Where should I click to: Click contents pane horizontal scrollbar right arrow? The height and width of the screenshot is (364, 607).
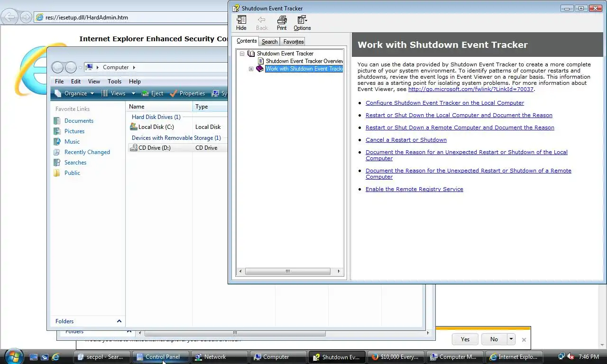pyautogui.click(x=339, y=271)
